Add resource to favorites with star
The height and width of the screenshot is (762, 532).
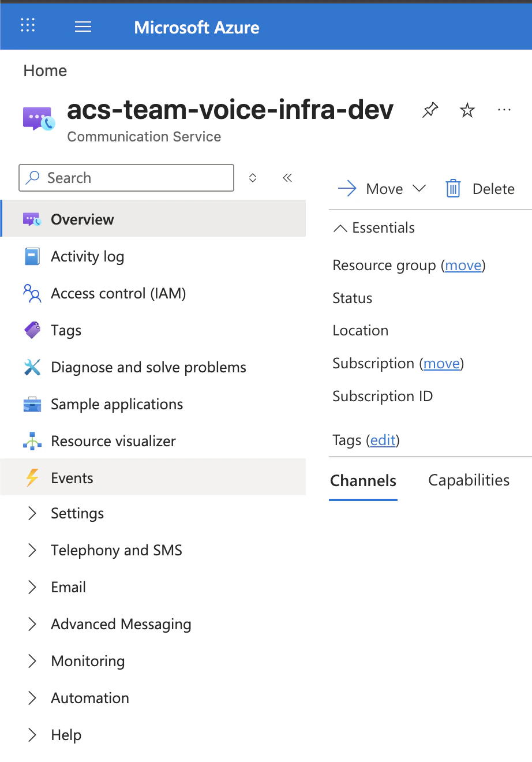coord(467,110)
